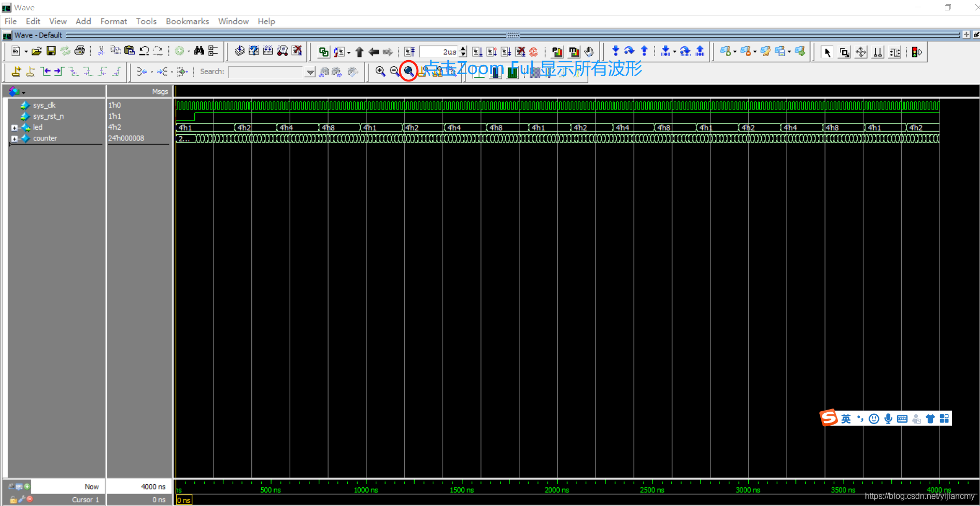Select the arrow Select Mode tool
The width and height of the screenshot is (980, 506).
click(828, 52)
